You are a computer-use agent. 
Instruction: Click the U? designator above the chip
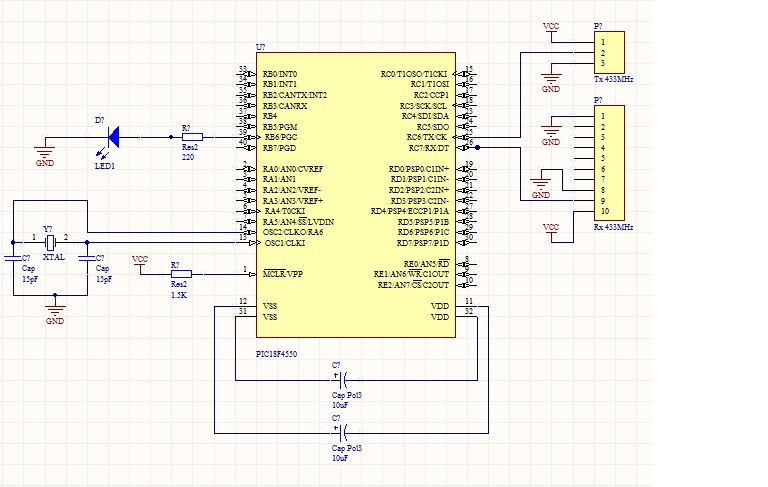(x=261, y=47)
